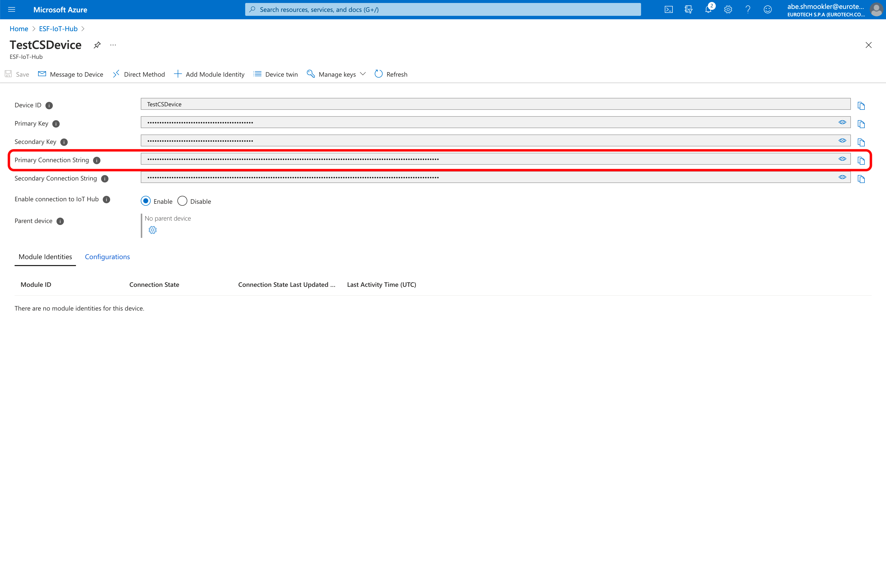
Task: Select the Enable radio button
Action: [x=145, y=201]
